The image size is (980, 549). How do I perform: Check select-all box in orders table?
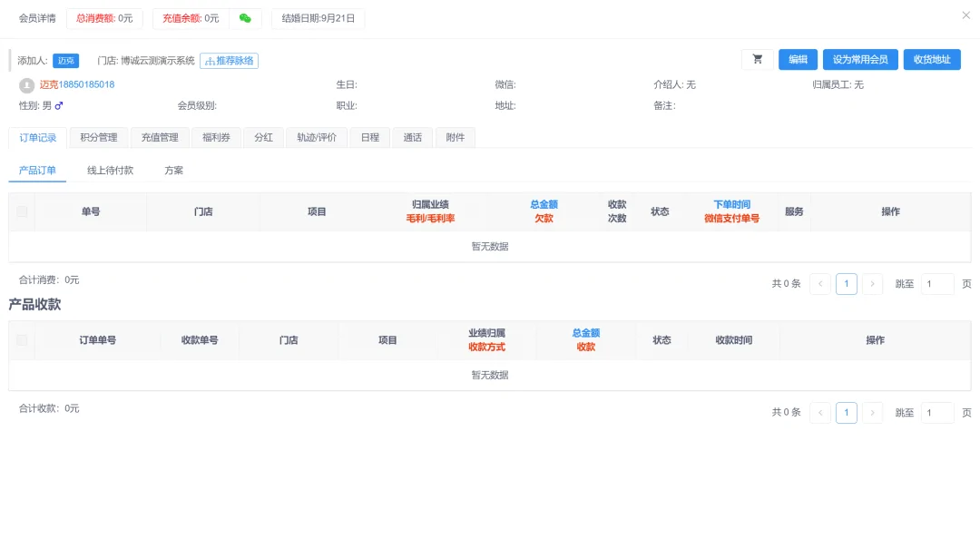point(22,211)
